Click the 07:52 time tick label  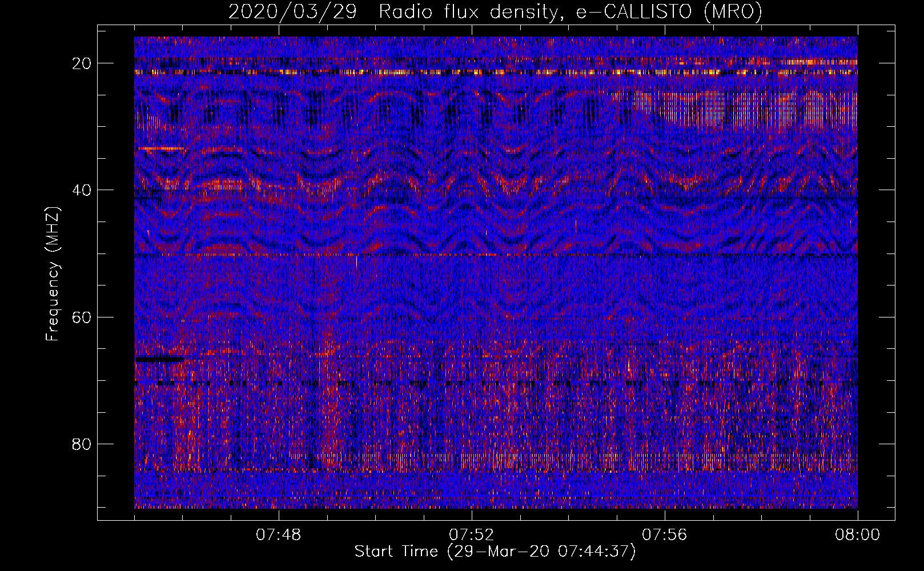pos(471,535)
